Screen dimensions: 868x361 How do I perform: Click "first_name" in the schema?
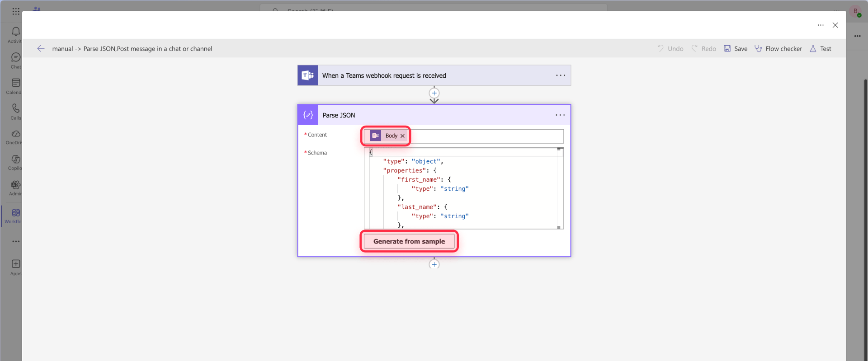click(419, 179)
